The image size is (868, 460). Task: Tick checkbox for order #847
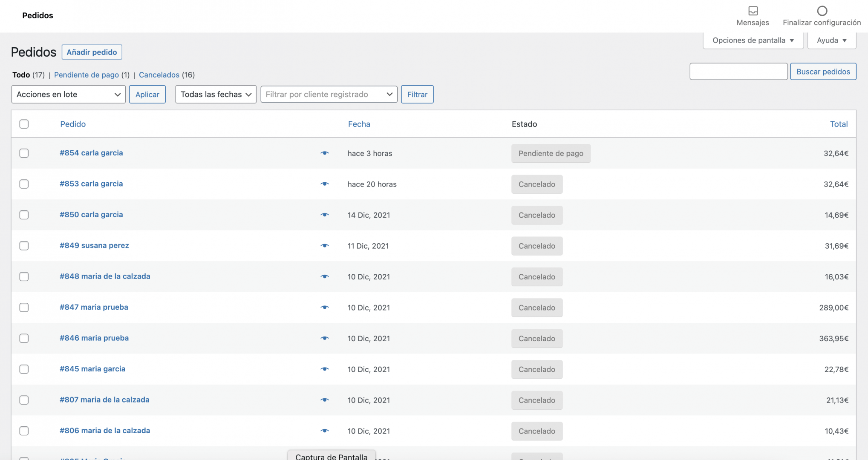24,308
